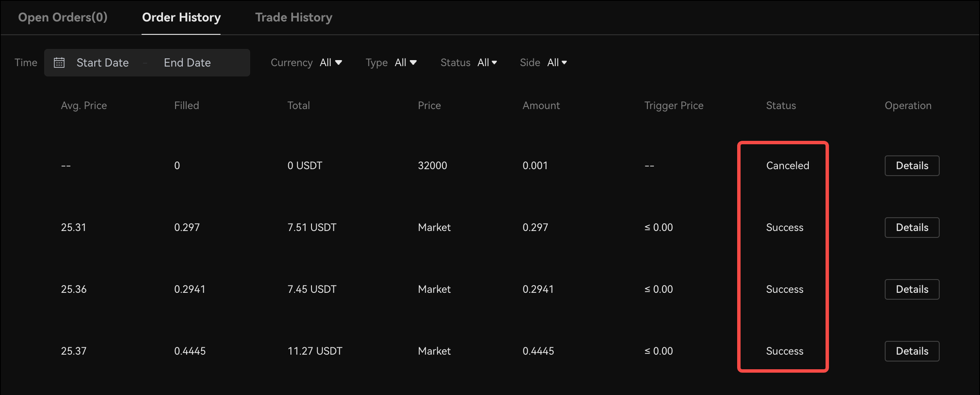This screenshot has width=980, height=395.
Task: Expand the Side filter dropdown
Action: click(557, 63)
